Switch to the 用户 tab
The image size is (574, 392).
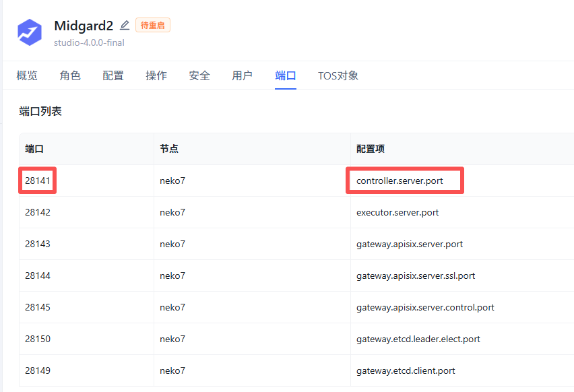pyautogui.click(x=243, y=75)
